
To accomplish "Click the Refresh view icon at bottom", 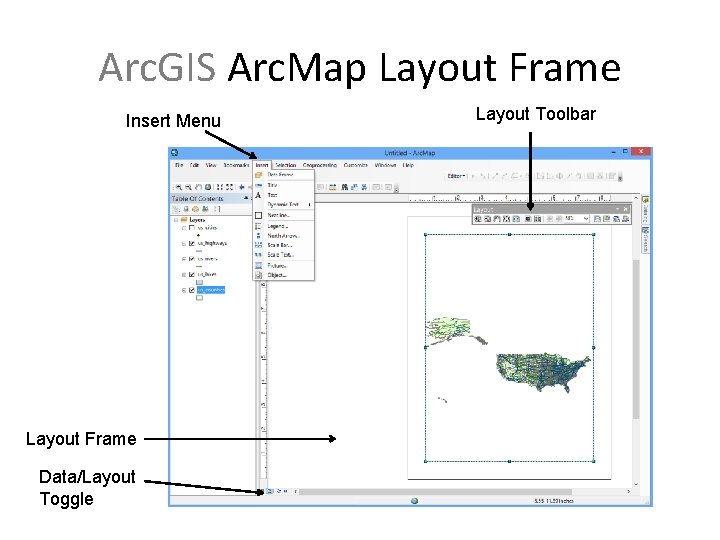I will click(278, 491).
